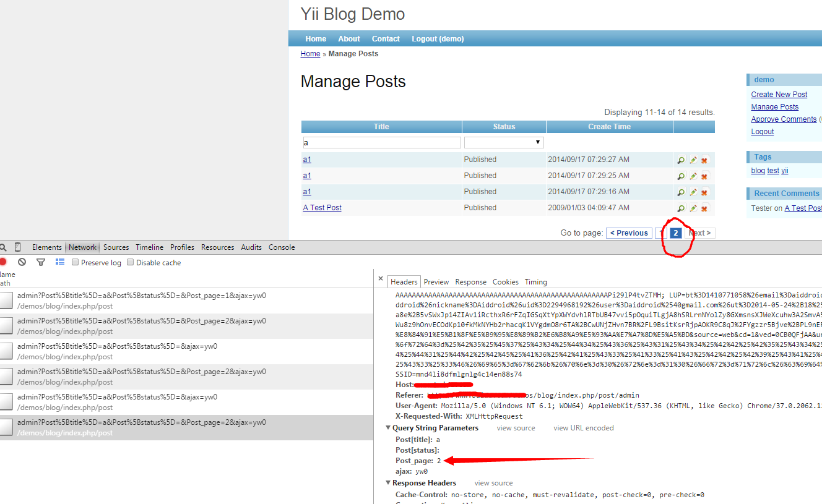Viewport: 822px width, 504px height.
Task: Open the device mode toggle icon in DevTools
Action: (17, 247)
